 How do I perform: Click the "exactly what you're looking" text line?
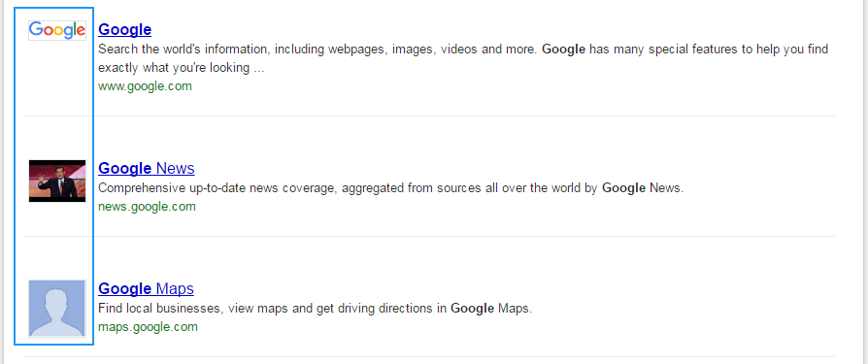click(174, 68)
